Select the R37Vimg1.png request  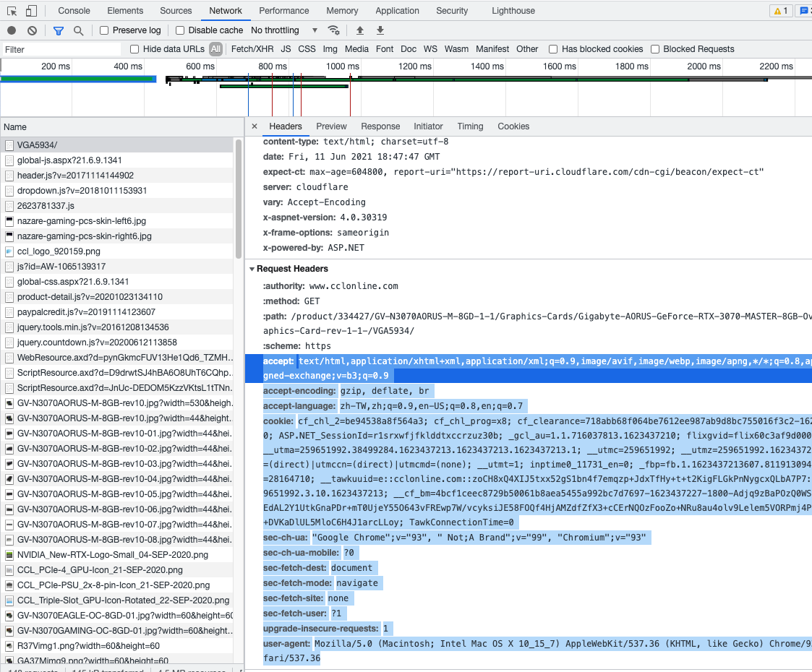[x=118, y=645]
